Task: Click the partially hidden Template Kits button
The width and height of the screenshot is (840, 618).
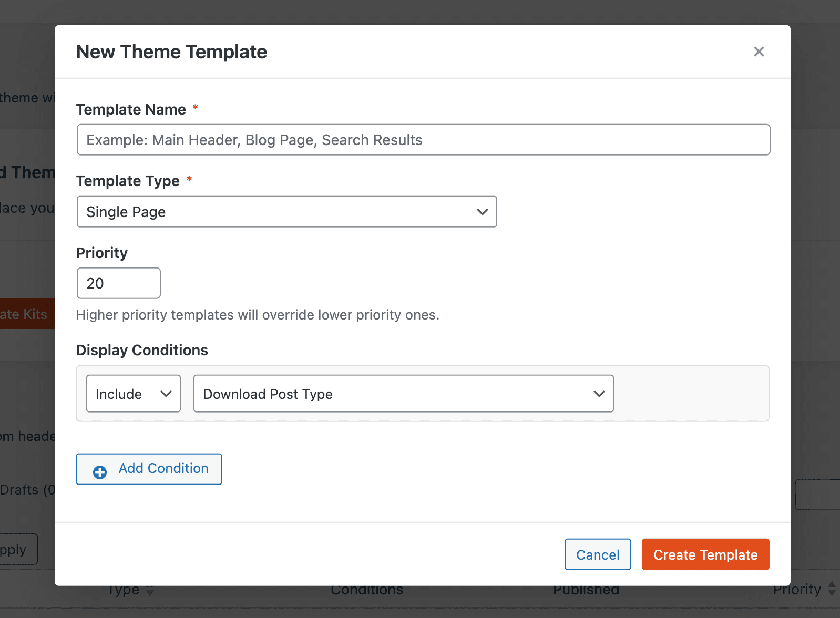Action: (x=26, y=314)
